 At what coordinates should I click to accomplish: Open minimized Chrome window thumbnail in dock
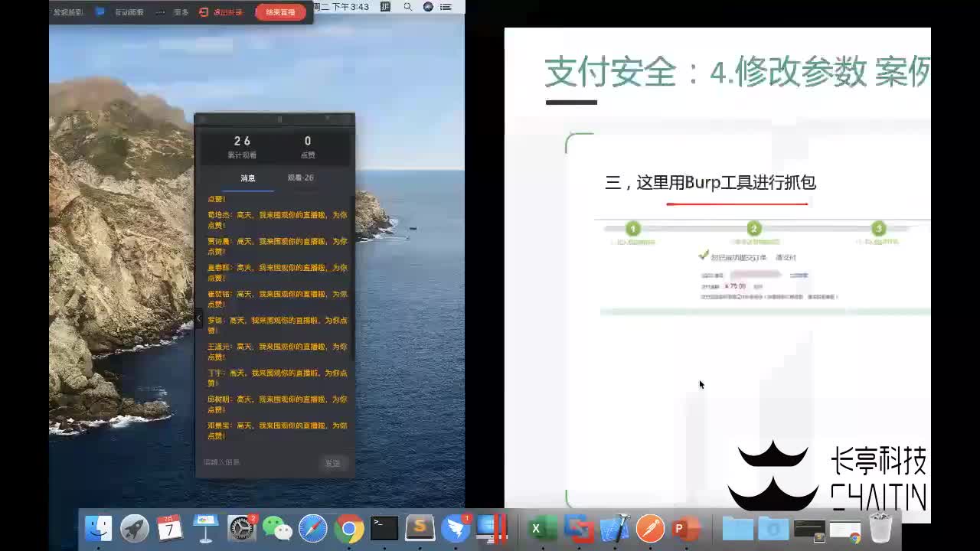tap(845, 531)
